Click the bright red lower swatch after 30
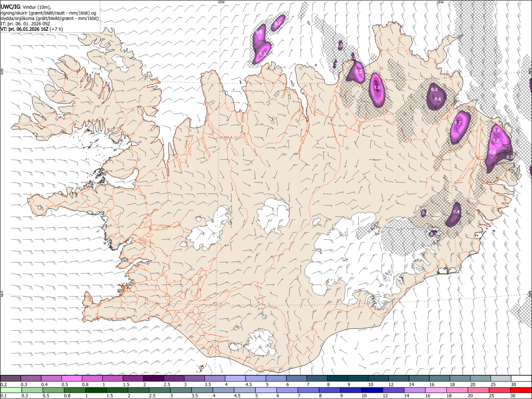This screenshot has width=532, height=399. pos(521,390)
